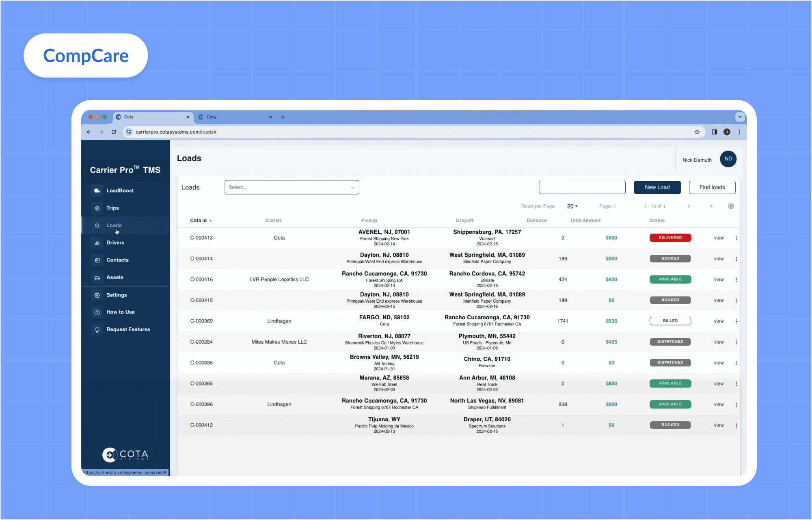
Task: Open Chrome three-dot menu
Action: 739,132
